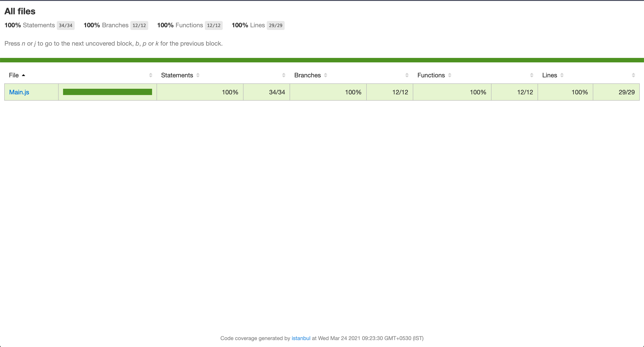Click sorter at right of Statements count column
This screenshot has width=644, height=347.
point(284,75)
